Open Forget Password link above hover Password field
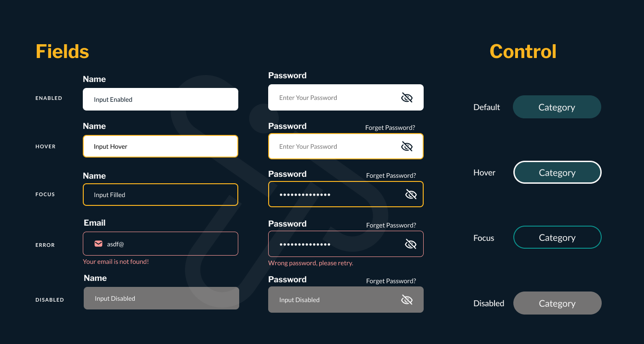The image size is (644, 344). tap(390, 128)
